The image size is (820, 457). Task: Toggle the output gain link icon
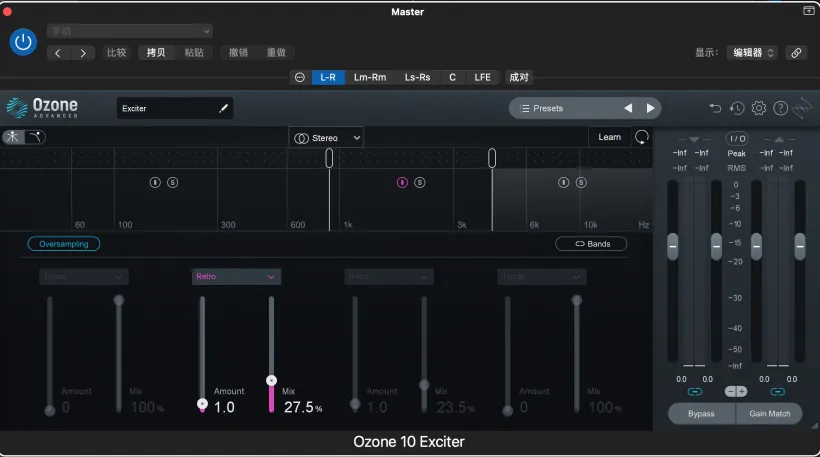pyautogui.click(x=778, y=392)
